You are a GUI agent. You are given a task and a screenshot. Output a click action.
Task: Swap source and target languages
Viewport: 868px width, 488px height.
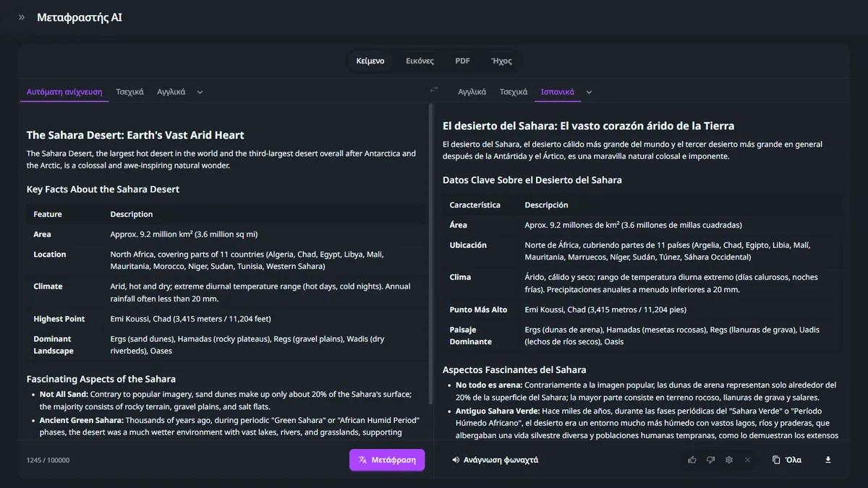[x=434, y=90]
